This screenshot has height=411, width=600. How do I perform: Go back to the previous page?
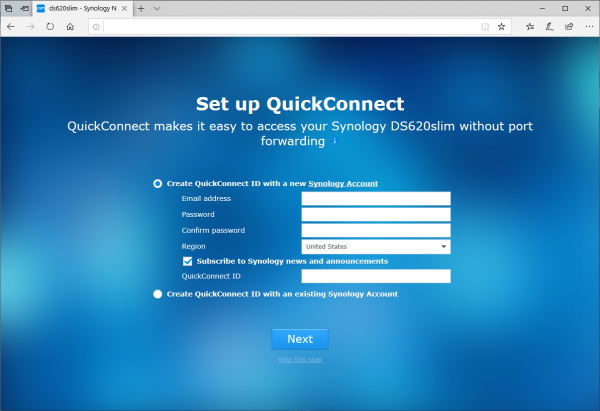point(10,27)
